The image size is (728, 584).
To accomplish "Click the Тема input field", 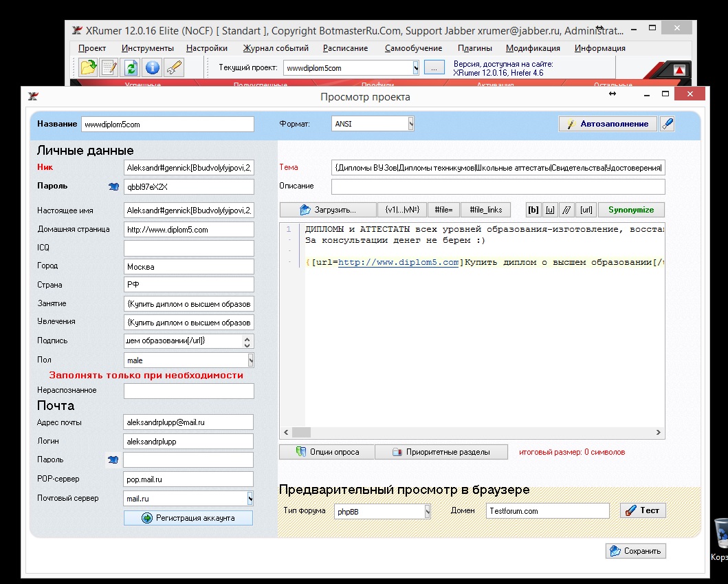I will click(498, 168).
